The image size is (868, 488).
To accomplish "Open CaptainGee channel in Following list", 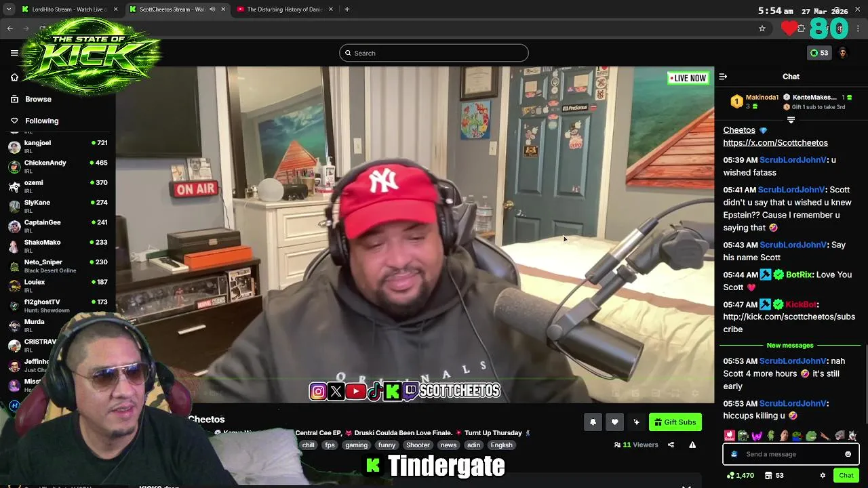I will pyautogui.click(x=58, y=226).
